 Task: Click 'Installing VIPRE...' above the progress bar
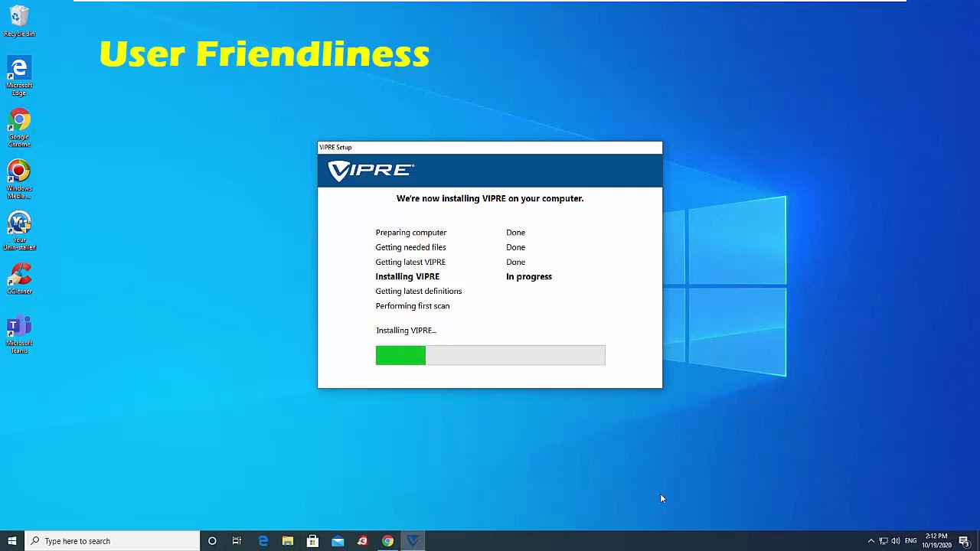click(x=406, y=331)
